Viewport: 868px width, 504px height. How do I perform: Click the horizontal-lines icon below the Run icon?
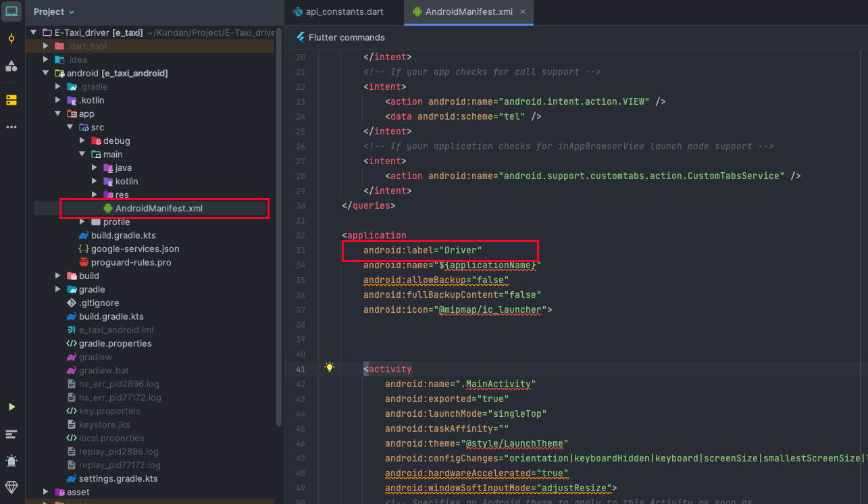[x=11, y=434]
